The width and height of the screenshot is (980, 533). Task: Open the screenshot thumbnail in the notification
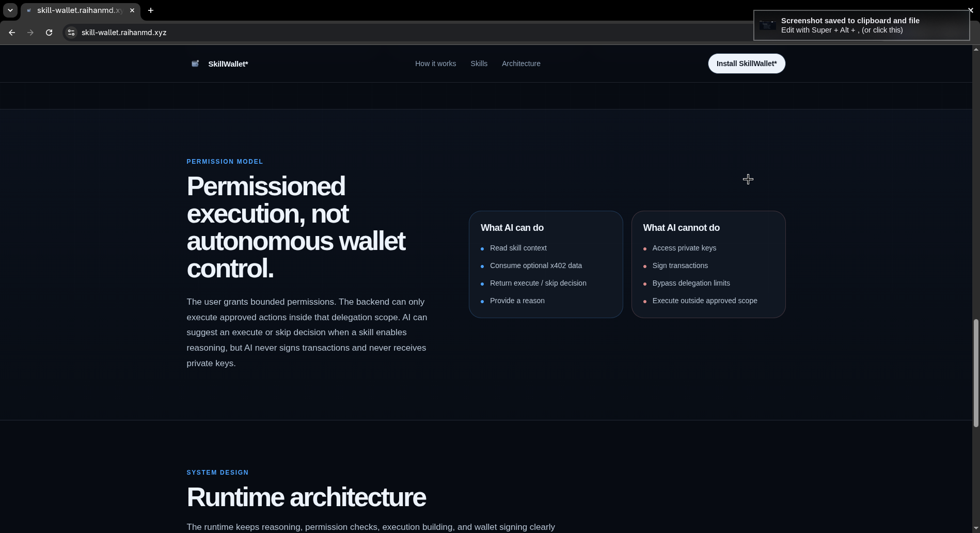click(768, 25)
